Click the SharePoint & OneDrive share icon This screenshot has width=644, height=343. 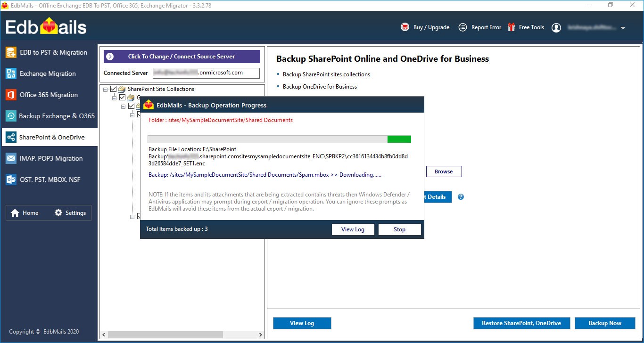pos(11,137)
